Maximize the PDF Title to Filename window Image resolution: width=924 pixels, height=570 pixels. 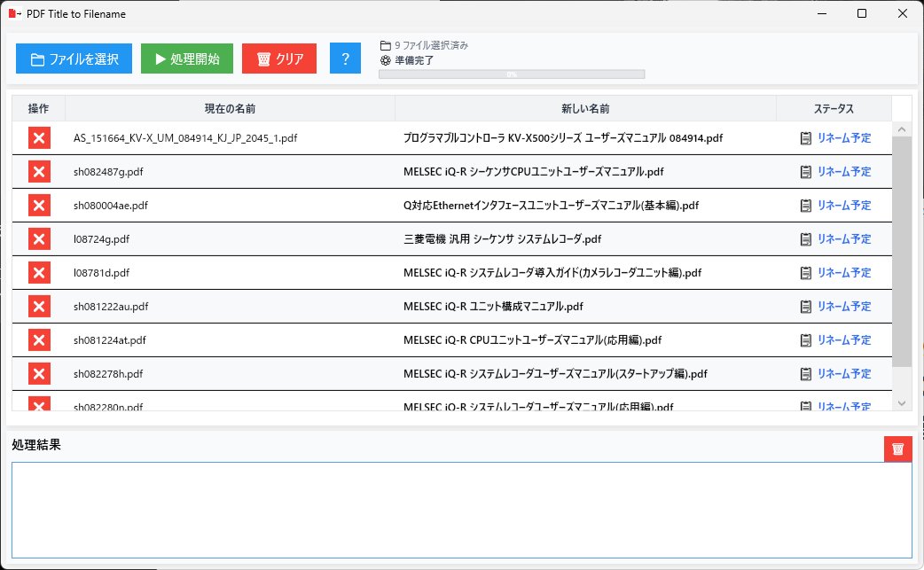click(862, 13)
